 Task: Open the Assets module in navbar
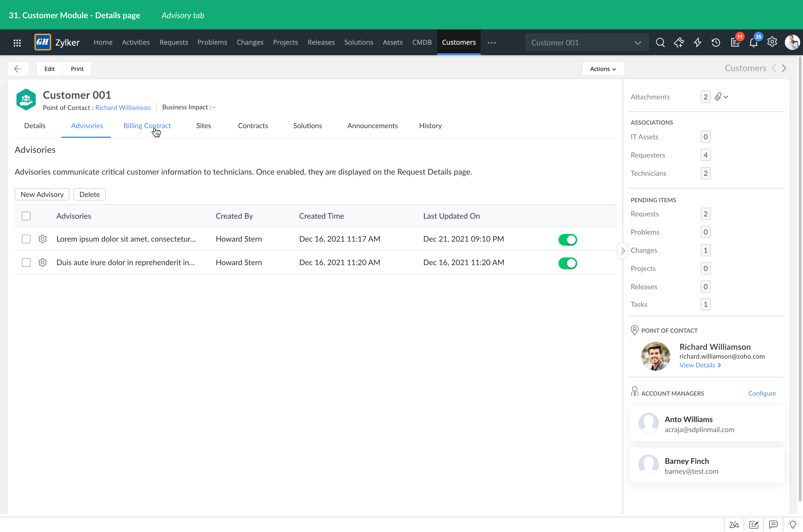click(x=393, y=42)
